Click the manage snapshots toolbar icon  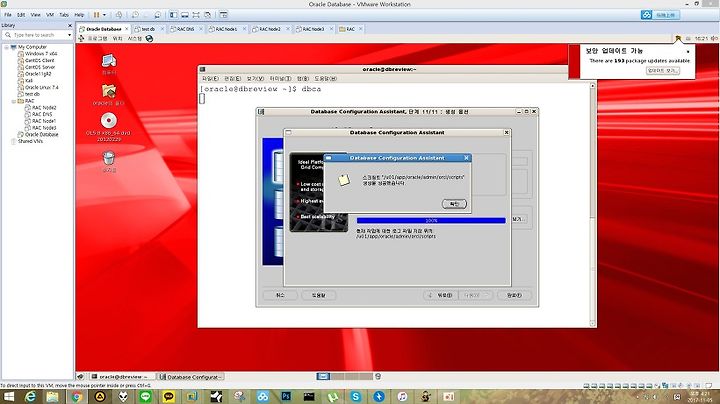pos(158,15)
